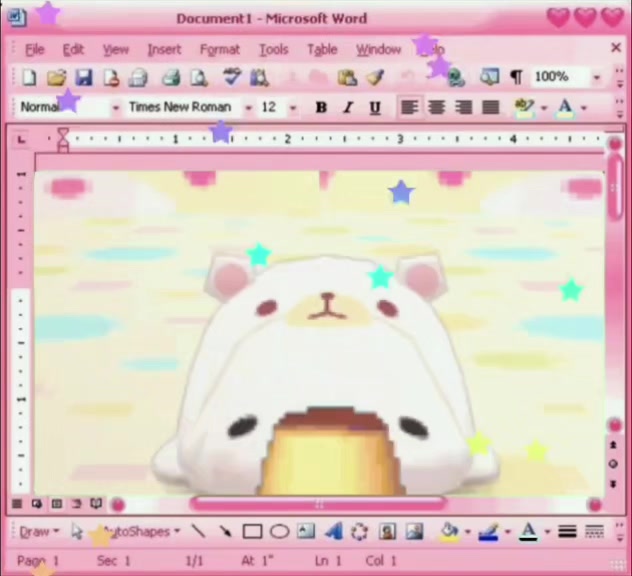Click the Word document icon in title bar
632x576 pixels.
point(17,17)
